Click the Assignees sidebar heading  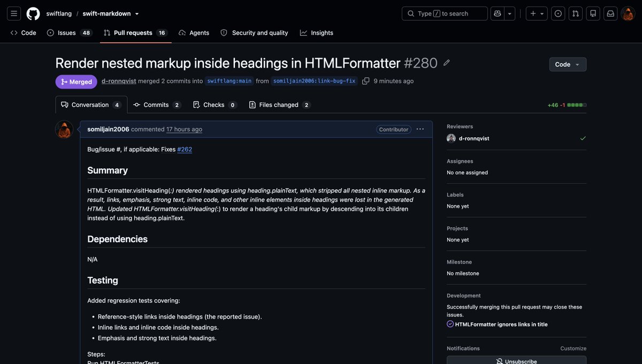[460, 161]
